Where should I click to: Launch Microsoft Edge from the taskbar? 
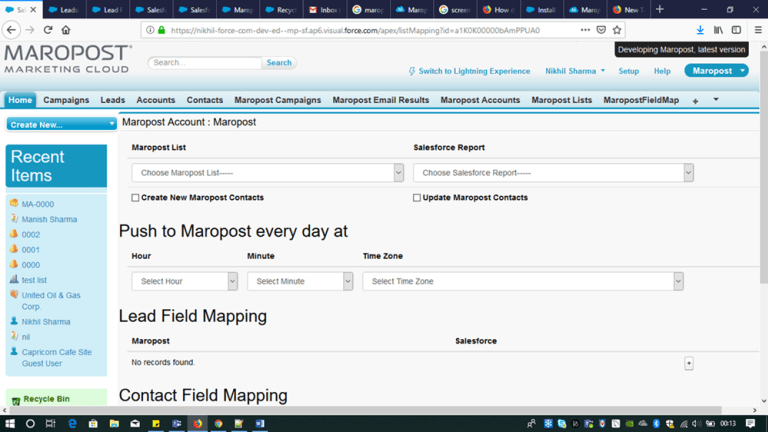72,423
